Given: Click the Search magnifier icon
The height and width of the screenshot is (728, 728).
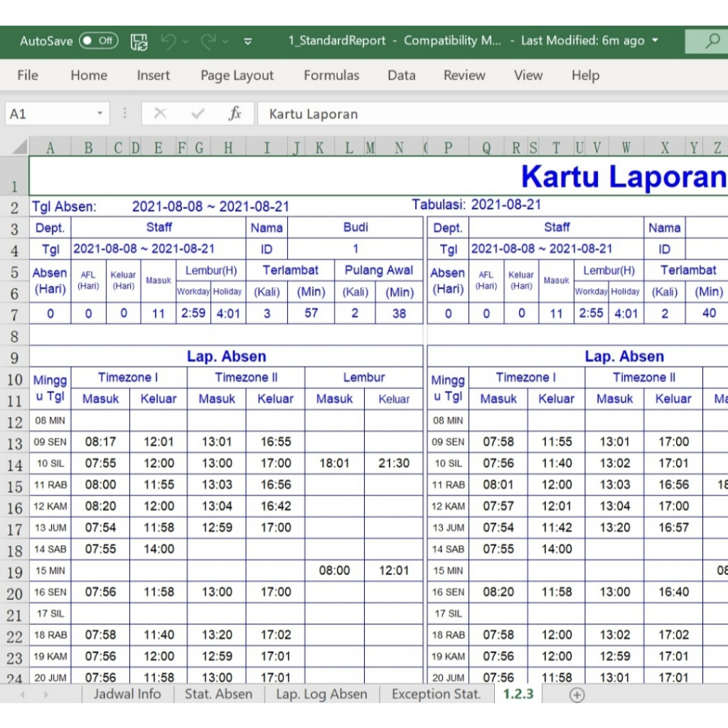Looking at the screenshot, I should pyautogui.click(x=712, y=41).
